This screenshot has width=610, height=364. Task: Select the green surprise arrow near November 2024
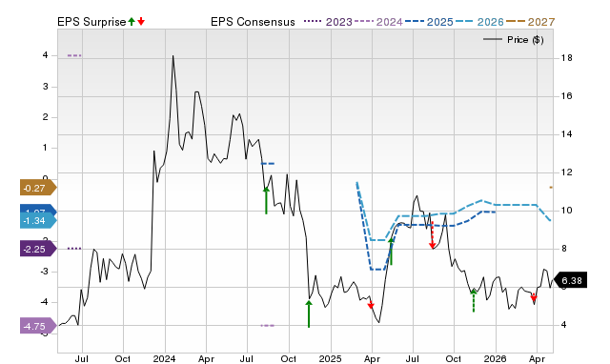click(x=309, y=313)
